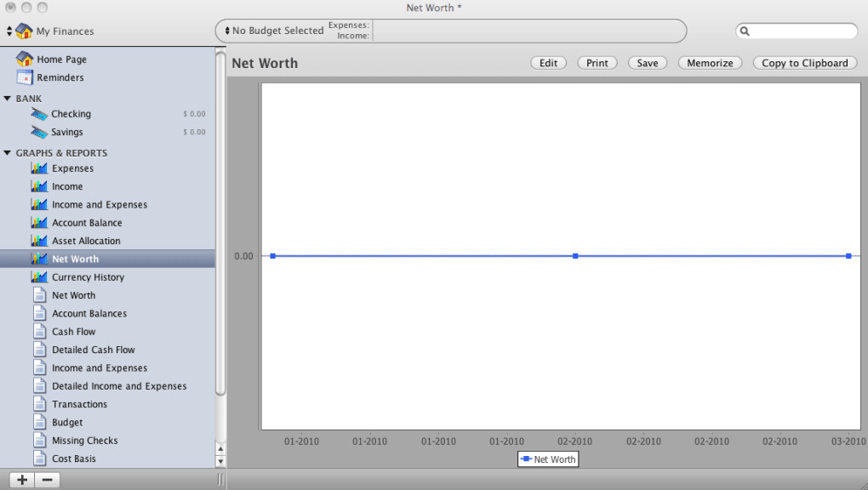Screen dimensions: 868x490
Task: Click the Detailed Cash Flow report icon
Action: (39, 350)
